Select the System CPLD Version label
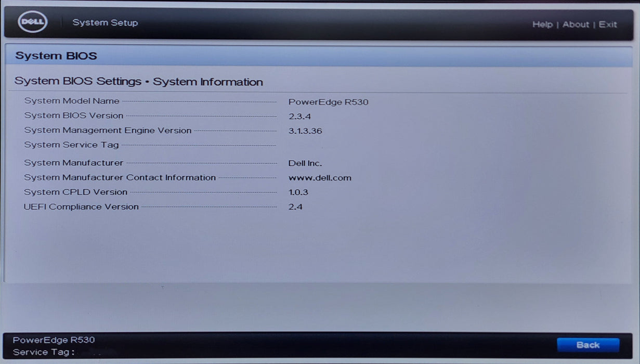The width and height of the screenshot is (640, 364). click(76, 192)
